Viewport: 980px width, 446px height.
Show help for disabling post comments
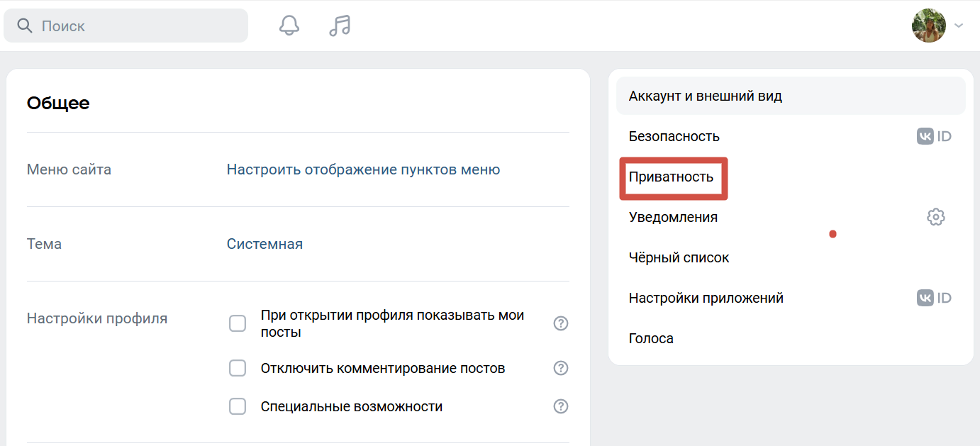point(560,368)
